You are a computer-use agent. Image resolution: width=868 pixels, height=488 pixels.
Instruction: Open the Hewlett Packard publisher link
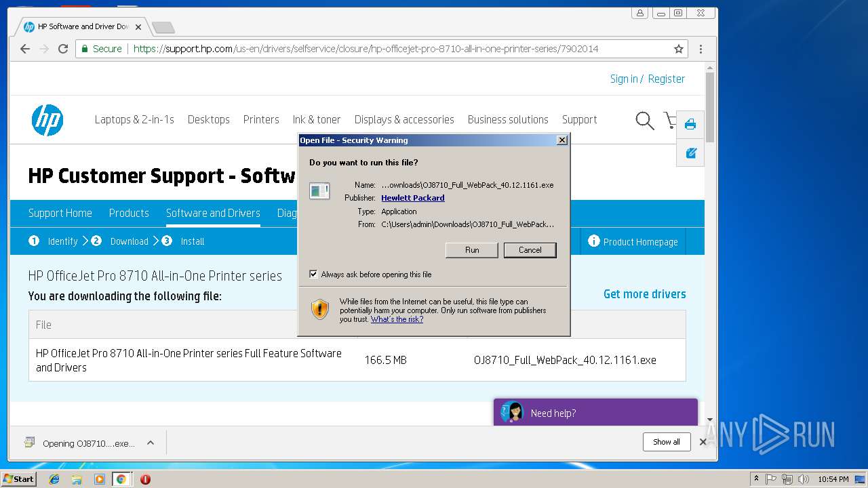click(413, 198)
